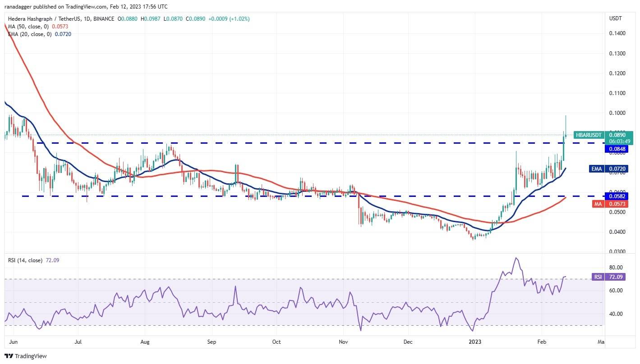640x364 pixels.
Task: Click the TradingView logo icon
Action: tap(10, 356)
